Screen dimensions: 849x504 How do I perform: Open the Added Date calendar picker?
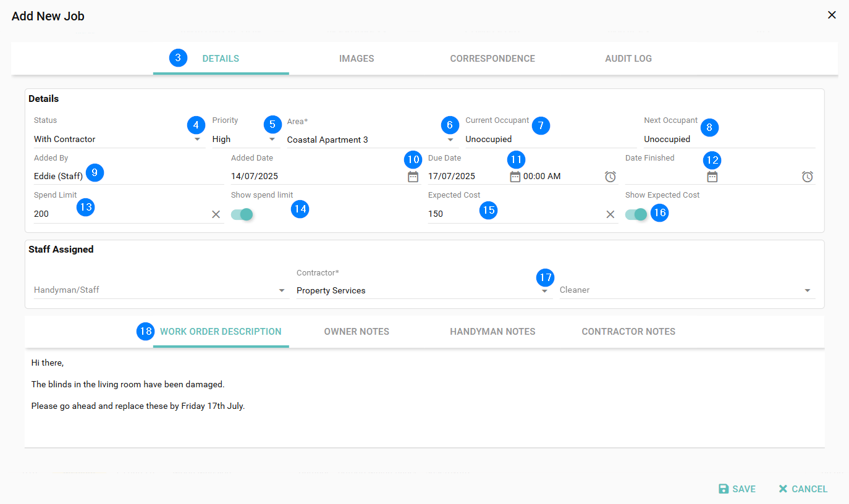(x=413, y=177)
